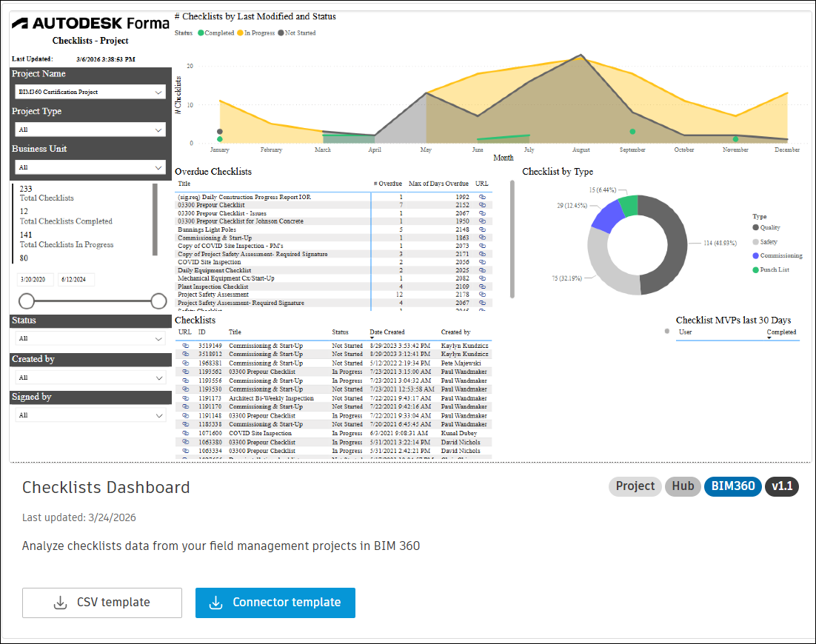
Task: Click the Commissioning type legend entry
Action: 777,255
